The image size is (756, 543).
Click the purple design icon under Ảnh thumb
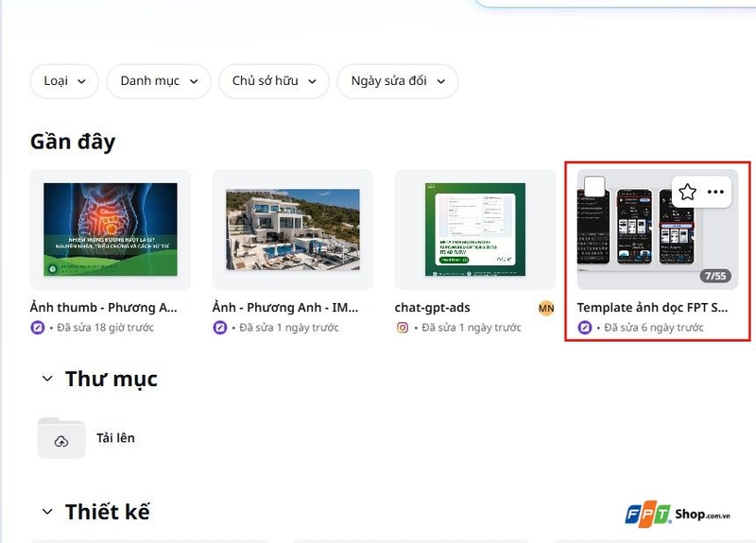[38, 328]
